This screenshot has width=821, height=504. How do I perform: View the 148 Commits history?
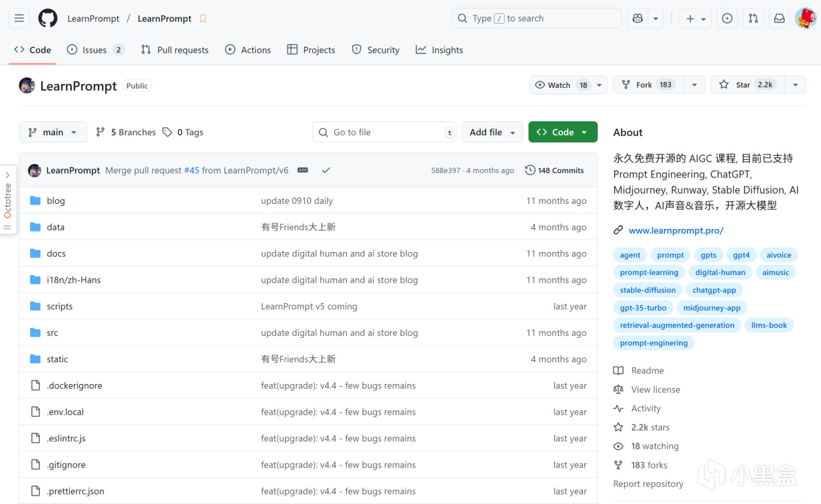tap(554, 171)
